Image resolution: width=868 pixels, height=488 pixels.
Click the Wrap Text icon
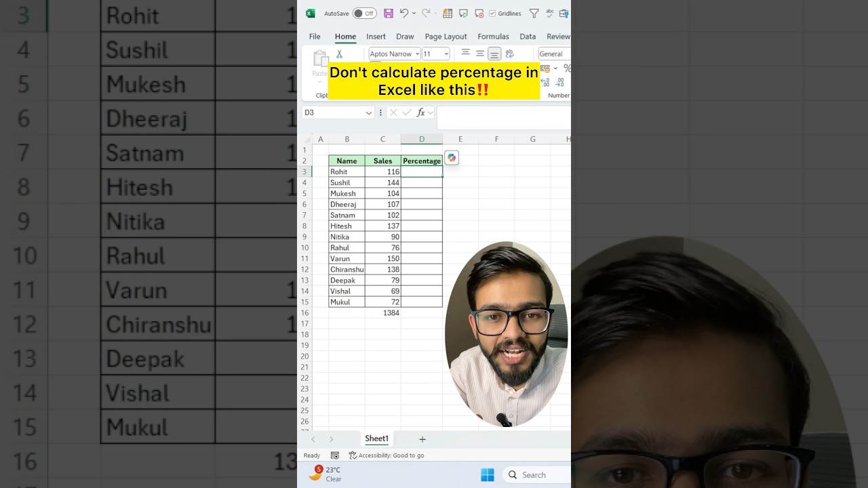[509, 54]
